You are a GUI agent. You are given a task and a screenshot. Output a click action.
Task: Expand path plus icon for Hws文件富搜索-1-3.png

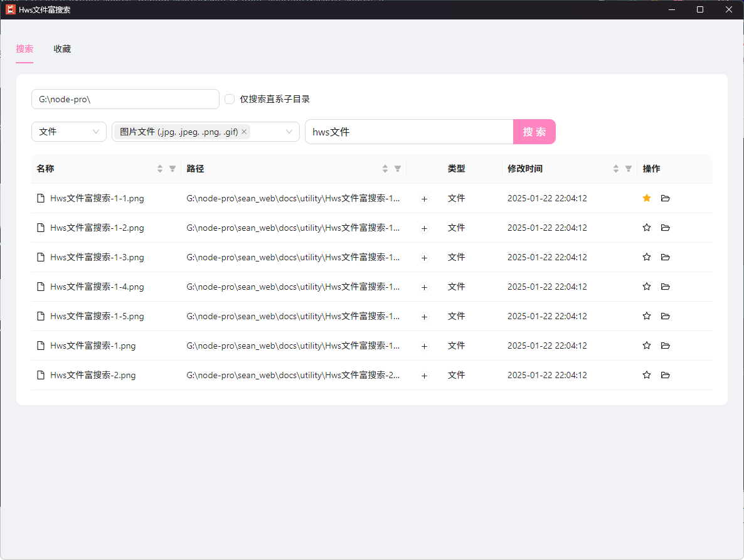[x=424, y=258]
